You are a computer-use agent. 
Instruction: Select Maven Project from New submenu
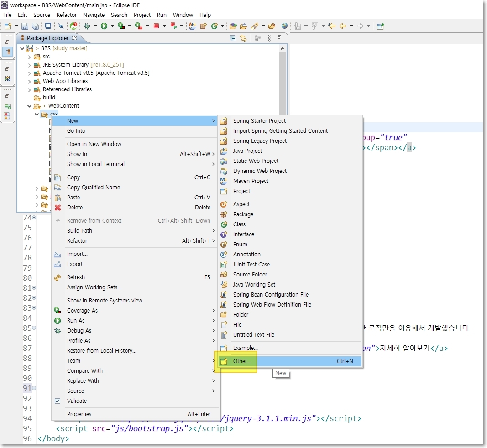point(290,181)
